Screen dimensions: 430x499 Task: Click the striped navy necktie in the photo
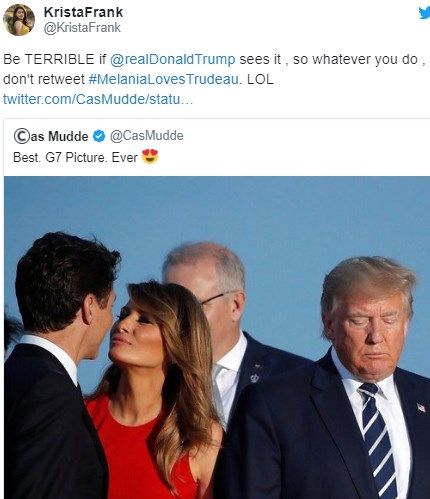[x=378, y=440]
